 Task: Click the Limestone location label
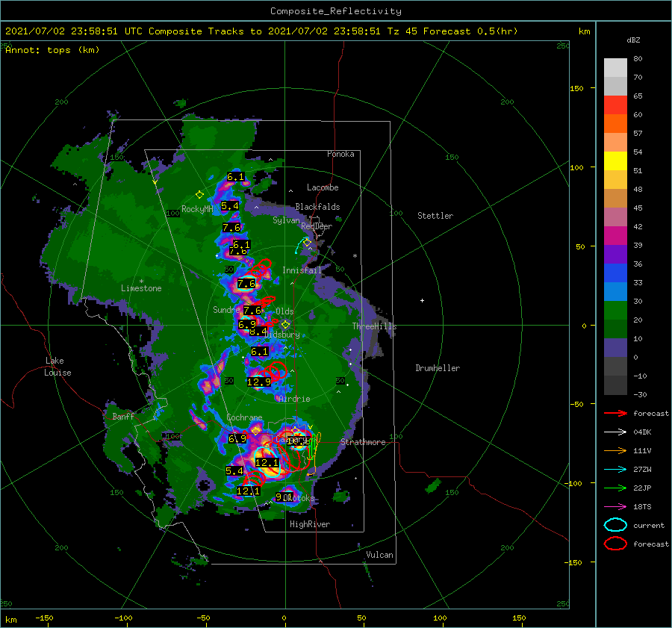tap(141, 288)
